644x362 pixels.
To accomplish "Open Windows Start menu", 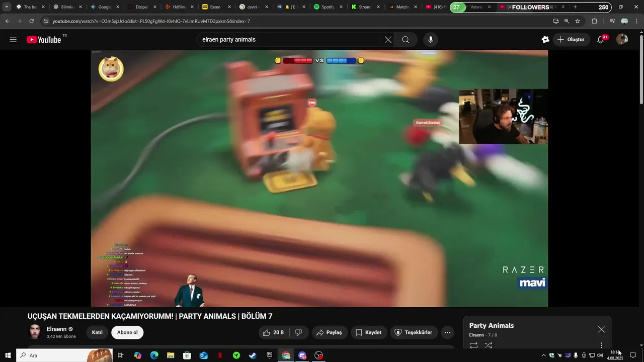I will pyautogui.click(x=8, y=355).
